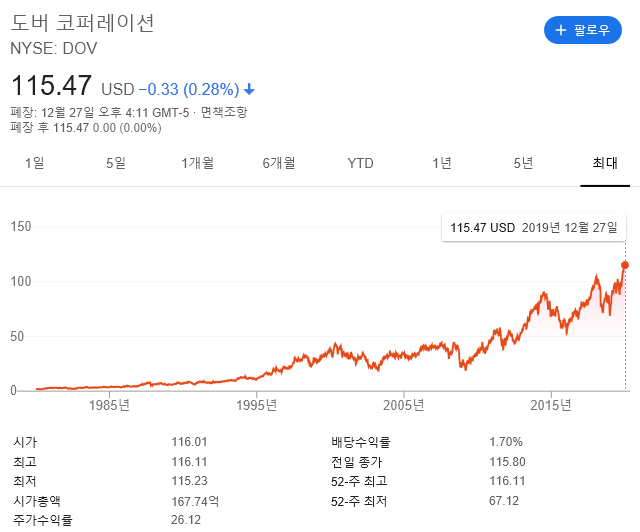Image resolution: width=640 pixels, height=532 pixels.
Task: Switch chart to 6개월 range
Action: point(279,163)
